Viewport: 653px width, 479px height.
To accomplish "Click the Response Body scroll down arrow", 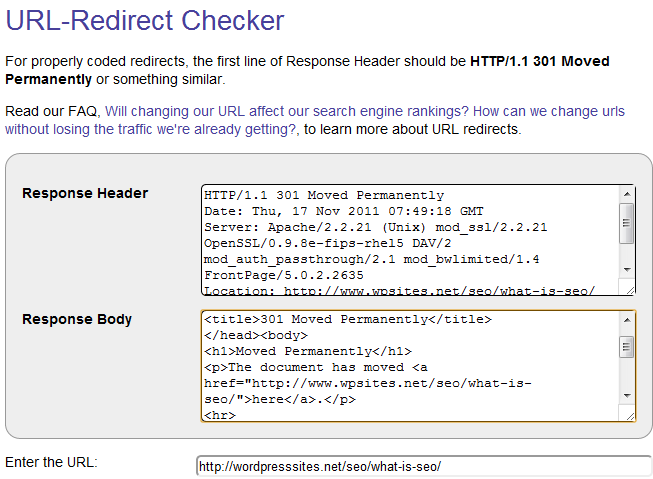I will [627, 395].
